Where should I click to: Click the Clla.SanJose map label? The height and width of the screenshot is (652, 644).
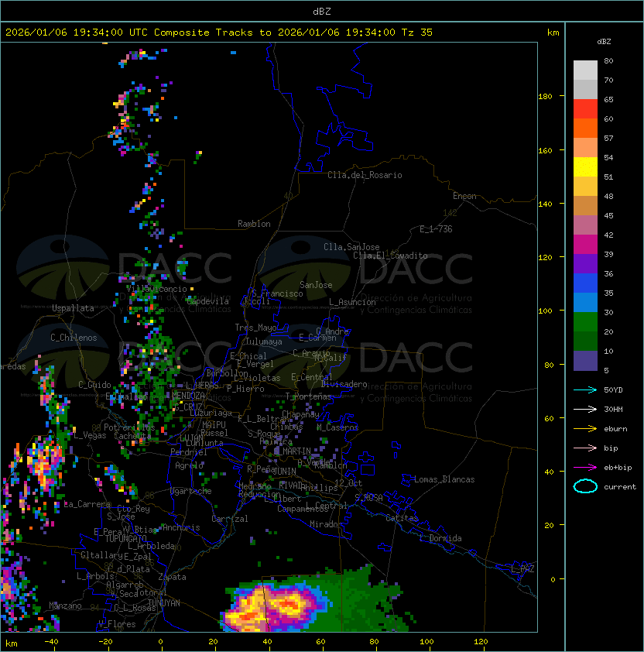(351, 247)
